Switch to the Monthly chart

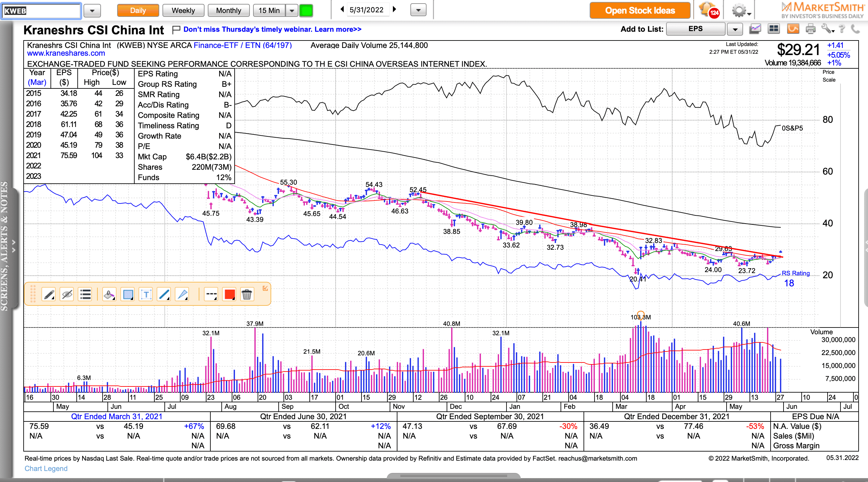click(x=228, y=10)
